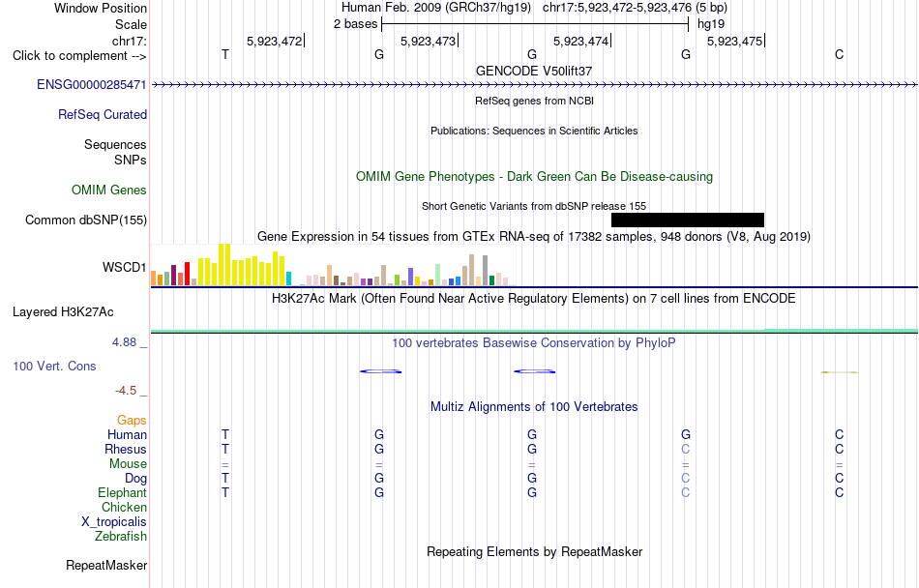Open the ENSG00000285471 gene track label
919x588 pixels.
[x=92, y=85]
